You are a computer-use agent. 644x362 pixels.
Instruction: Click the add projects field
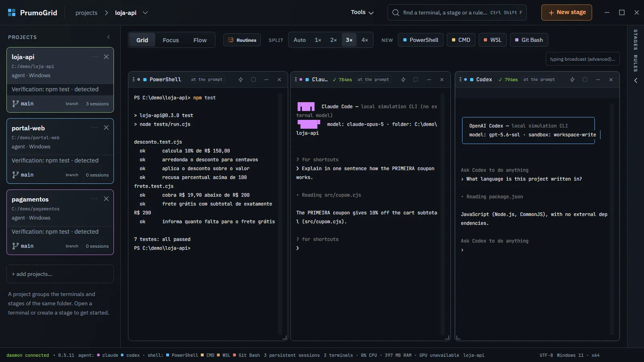pyautogui.click(x=60, y=274)
